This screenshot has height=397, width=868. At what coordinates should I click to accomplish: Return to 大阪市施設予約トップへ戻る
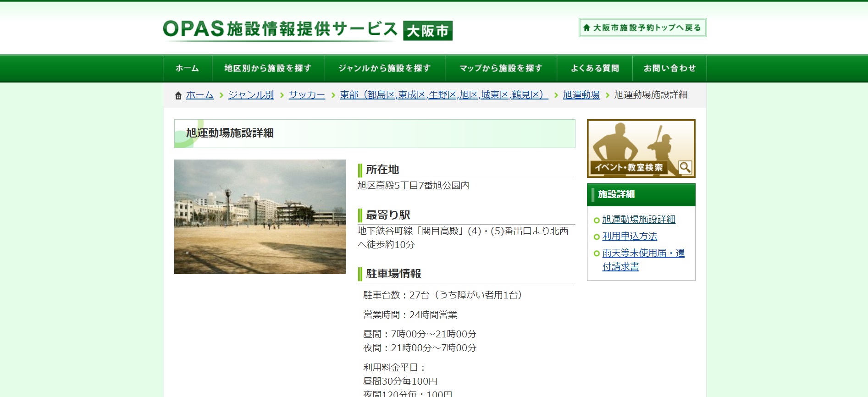coord(642,28)
